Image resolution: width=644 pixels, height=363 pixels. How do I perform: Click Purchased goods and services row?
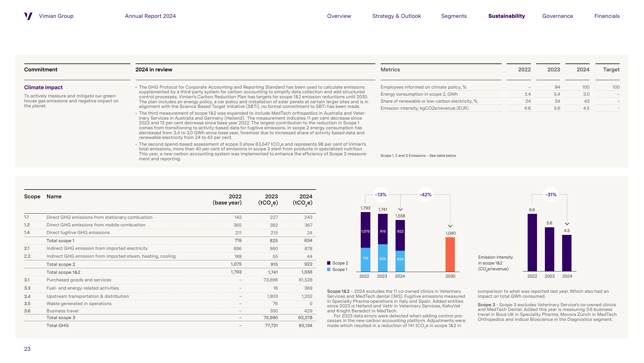pos(170,280)
